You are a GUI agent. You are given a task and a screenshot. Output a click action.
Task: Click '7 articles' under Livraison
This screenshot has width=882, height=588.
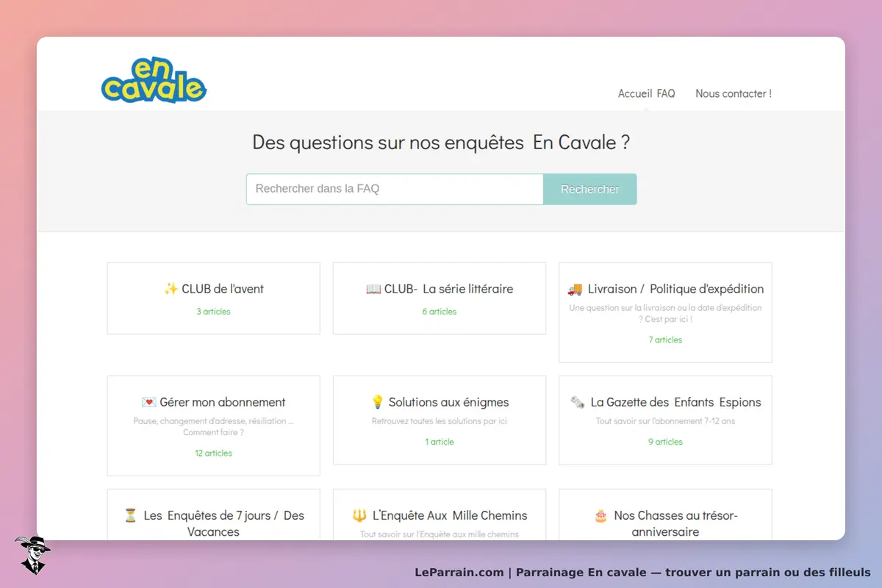point(665,340)
